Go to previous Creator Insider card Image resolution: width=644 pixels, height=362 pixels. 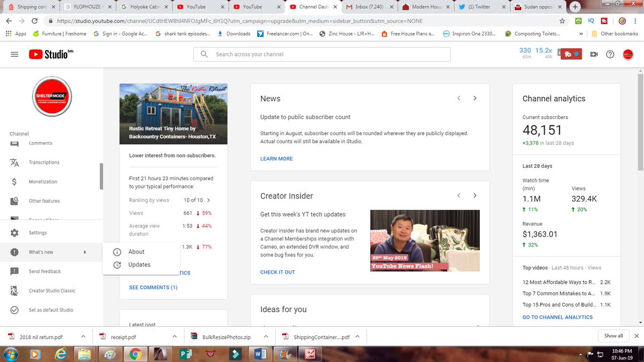pos(459,196)
